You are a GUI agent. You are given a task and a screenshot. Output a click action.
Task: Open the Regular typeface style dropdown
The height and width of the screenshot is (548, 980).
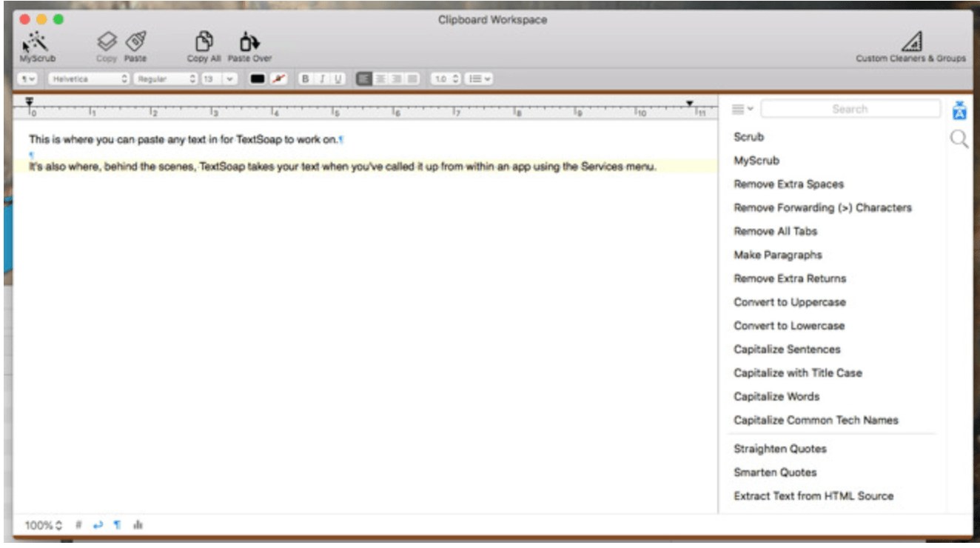click(165, 78)
